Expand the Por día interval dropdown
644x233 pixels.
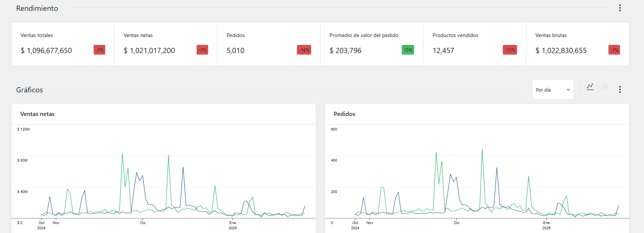(553, 90)
